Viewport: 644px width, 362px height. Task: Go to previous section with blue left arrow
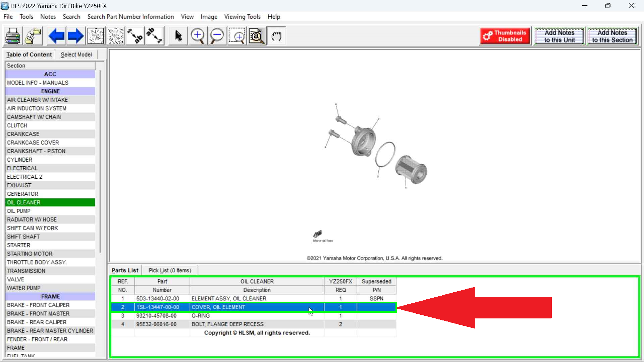pos(56,36)
